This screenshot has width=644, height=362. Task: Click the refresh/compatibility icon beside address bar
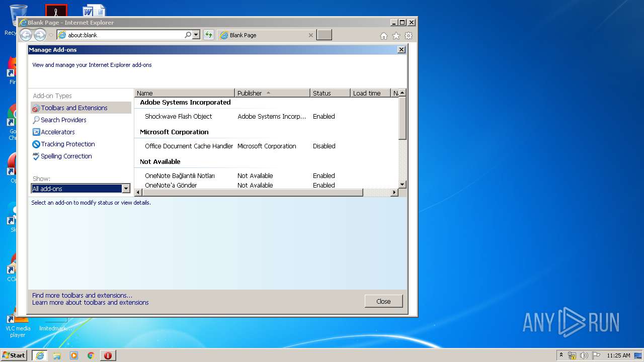(208, 35)
